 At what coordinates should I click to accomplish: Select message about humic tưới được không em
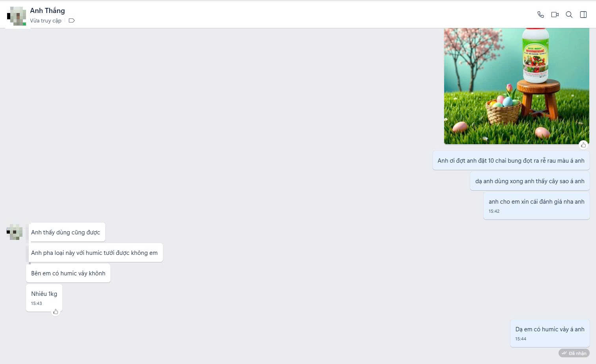[x=94, y=253]
